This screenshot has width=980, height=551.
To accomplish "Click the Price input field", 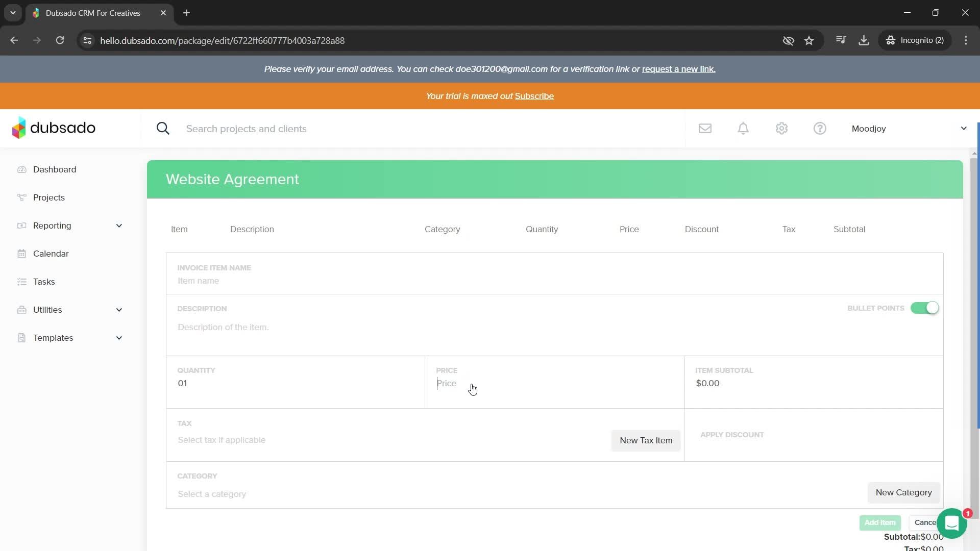I will (554, 383).
